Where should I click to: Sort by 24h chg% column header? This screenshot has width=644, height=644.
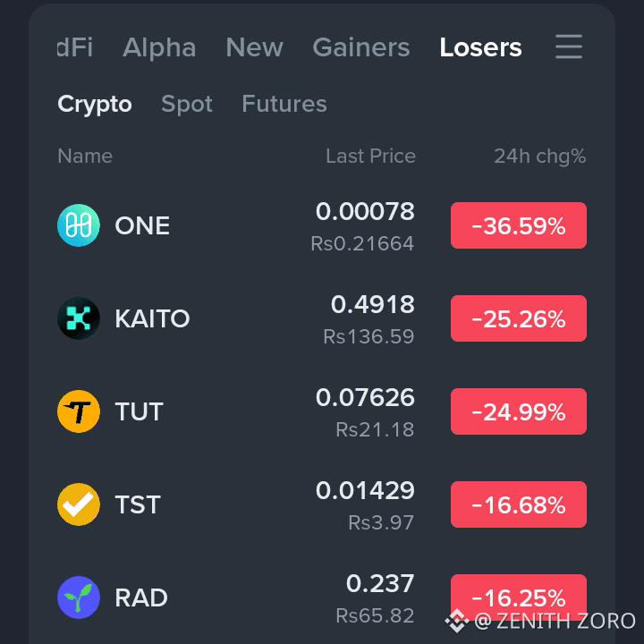point(539,157)
